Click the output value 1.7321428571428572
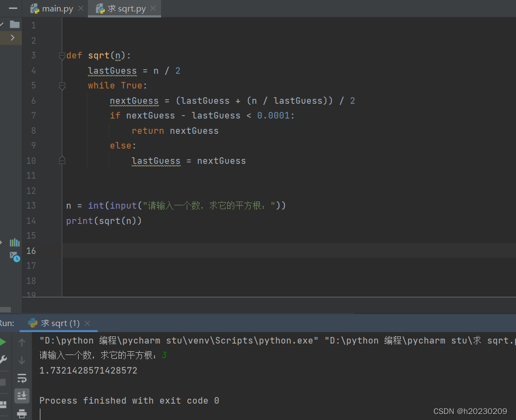516x420 pixels. tap(88, 371)
